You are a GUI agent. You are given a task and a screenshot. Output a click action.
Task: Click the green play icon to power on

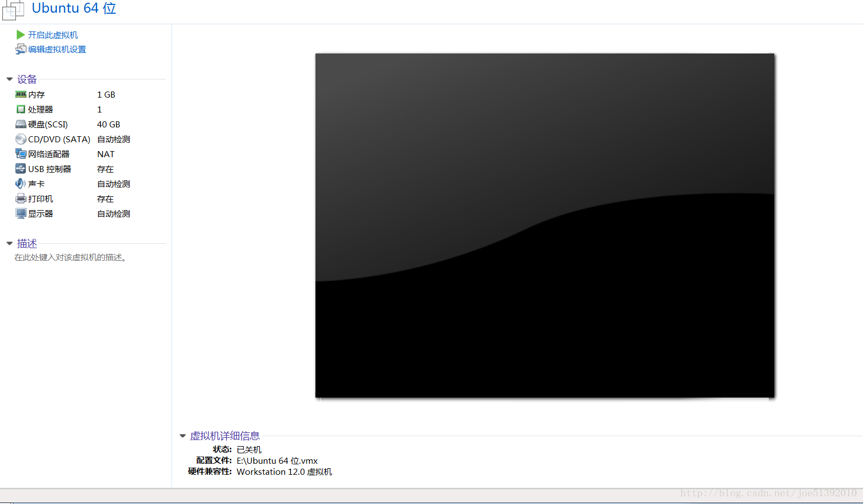[x=20, y=35]
